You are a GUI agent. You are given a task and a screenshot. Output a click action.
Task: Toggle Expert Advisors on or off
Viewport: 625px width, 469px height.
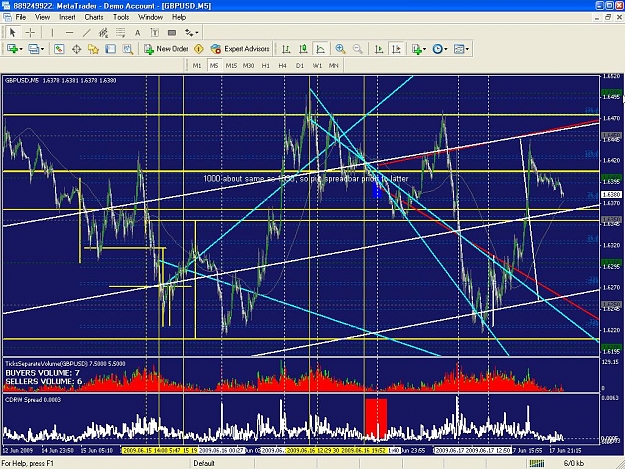(240, 49)
